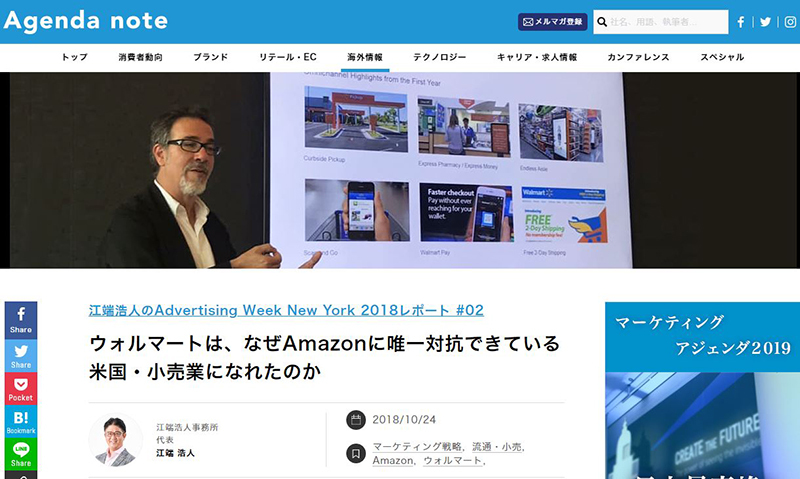Share article via Twitter sidebar button
Screen dimensions: 800x479
(20, 355)
